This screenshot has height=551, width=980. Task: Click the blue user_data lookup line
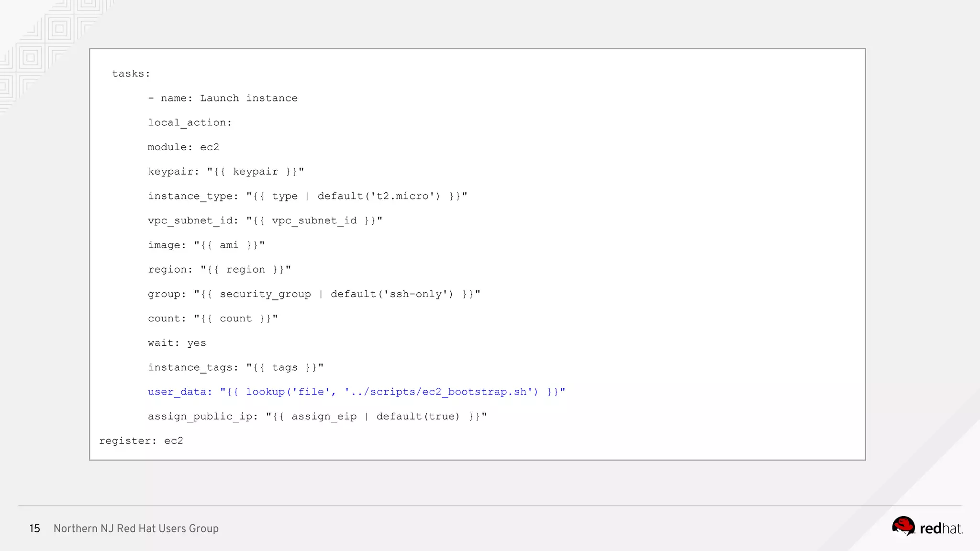click(x=356, y=392)
